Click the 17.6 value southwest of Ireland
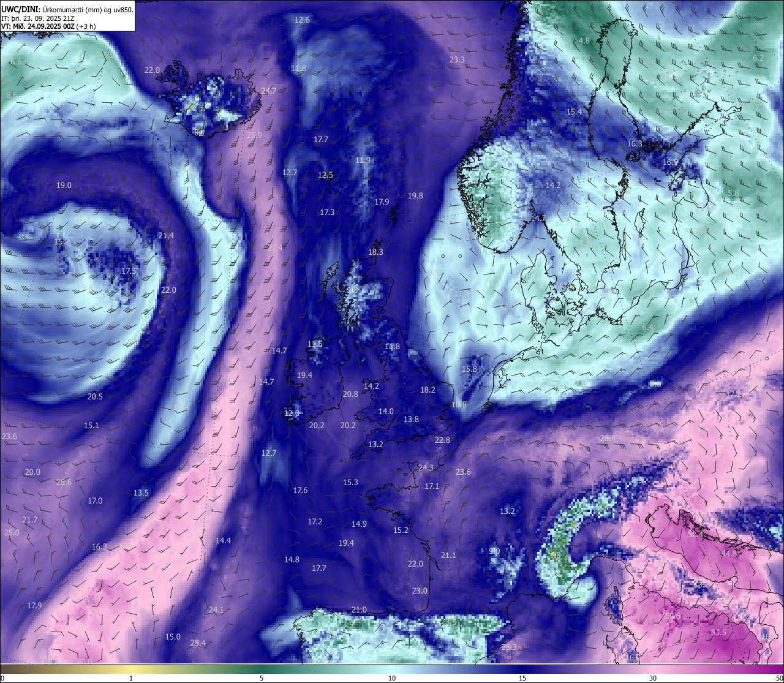This screenshot has height=683, width=784. click(x=300, y=491)
